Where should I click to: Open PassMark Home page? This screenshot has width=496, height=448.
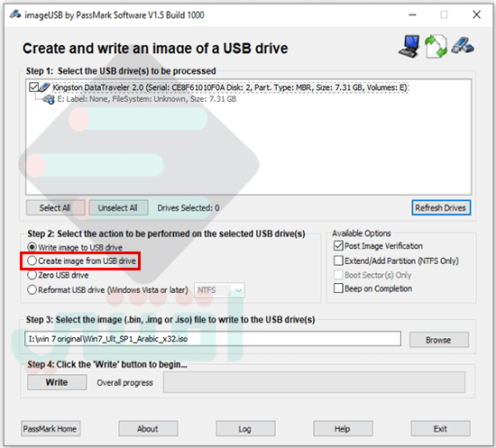[51, 429]
